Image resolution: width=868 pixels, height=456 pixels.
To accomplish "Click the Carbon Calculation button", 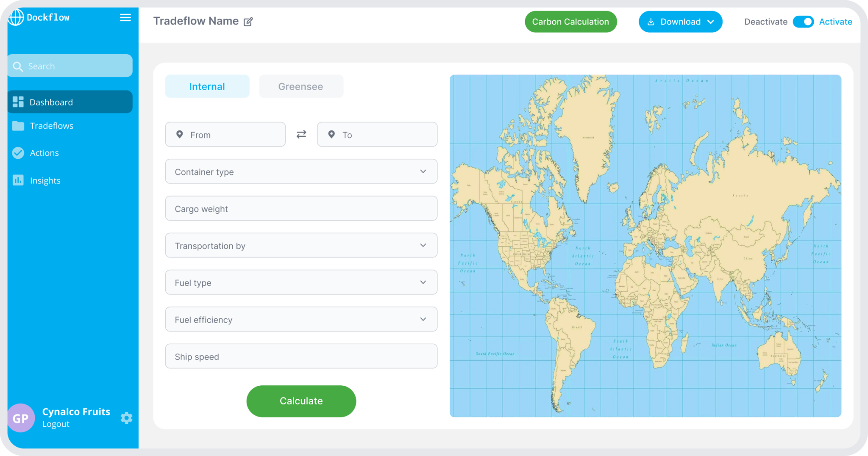I will [x=570, y=22].
